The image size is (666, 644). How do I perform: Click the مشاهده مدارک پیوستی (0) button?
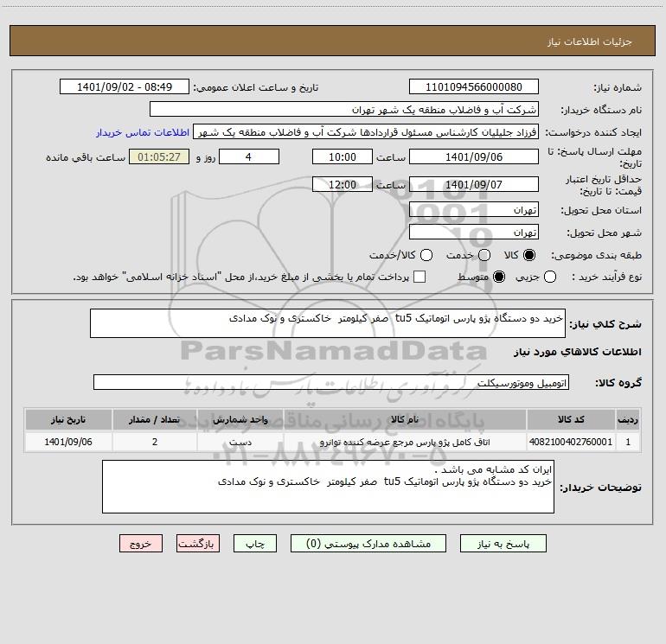[x=368, y=544]
